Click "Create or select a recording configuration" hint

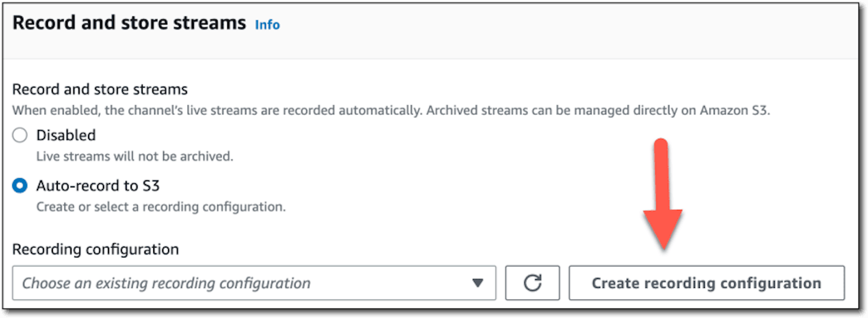coord(161,207)
